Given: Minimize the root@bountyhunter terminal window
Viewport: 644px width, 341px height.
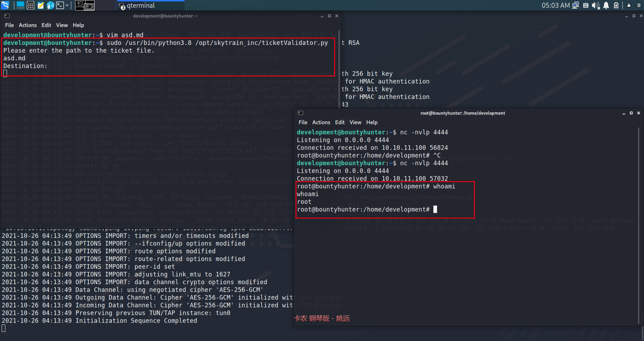Looking at the screenshot, I should pos(624,113).
